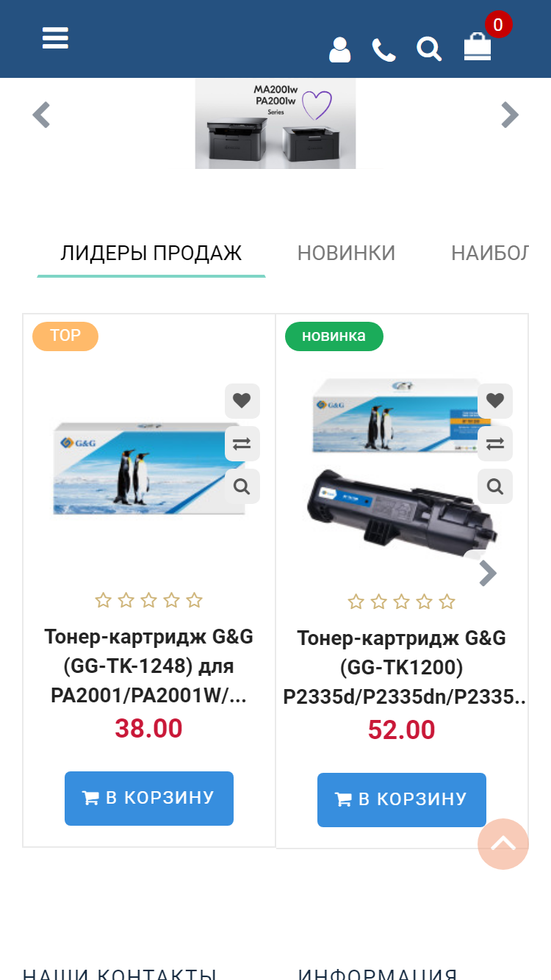Add 38.00 cartridge В КОРЗИНУ
Viewport: 551px width, 980px height.
pyautogui.click(x=149, y=799)
